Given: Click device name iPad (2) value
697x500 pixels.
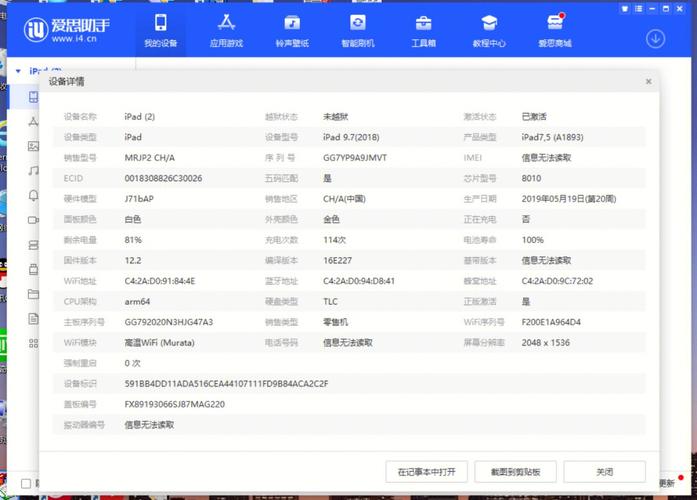Looking at the screenshot, I should point(140,117).
